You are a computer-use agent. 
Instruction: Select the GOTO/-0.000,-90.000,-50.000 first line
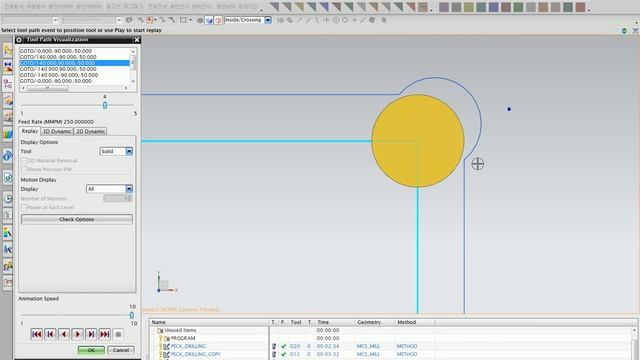[74, 51]
